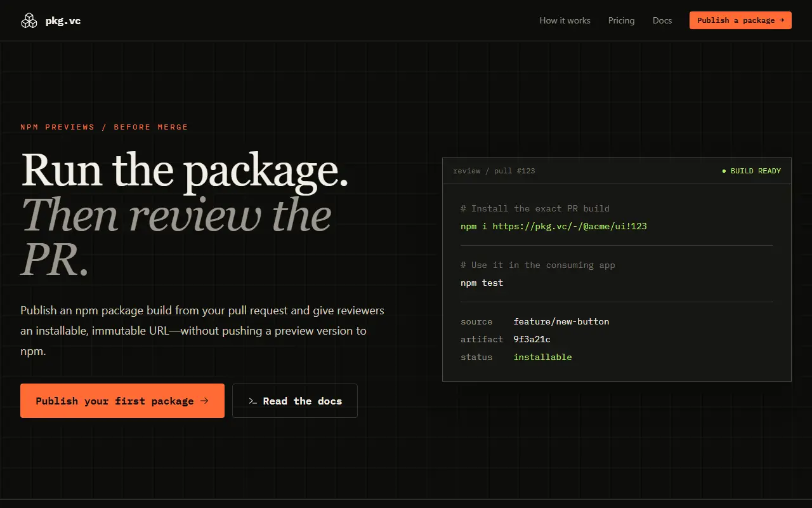Click the terminal prompt icon in Read the docs
The width and height of the screenshot is (812, 508).
(x=252, y=401)
